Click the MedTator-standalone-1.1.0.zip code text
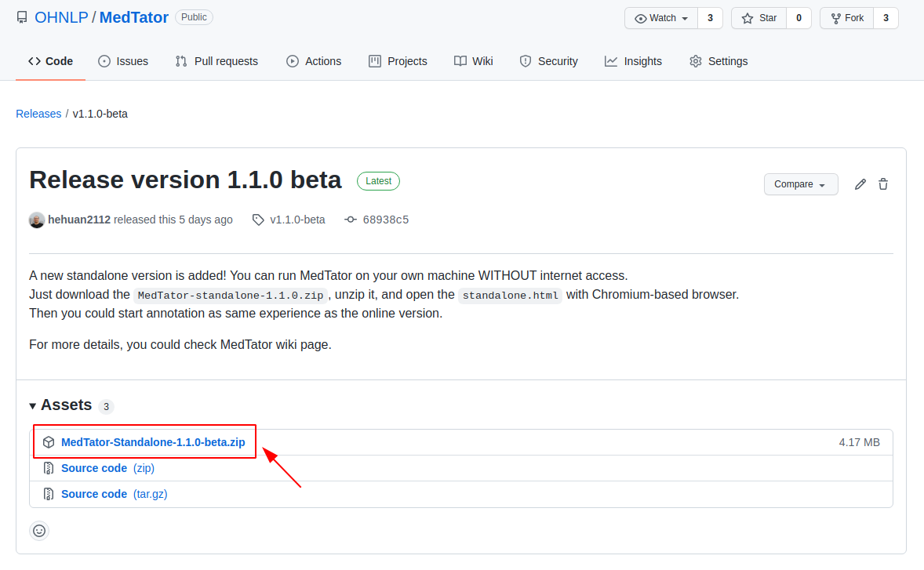The width and height of the screenshot is (924, 570). tap(231, 296)
